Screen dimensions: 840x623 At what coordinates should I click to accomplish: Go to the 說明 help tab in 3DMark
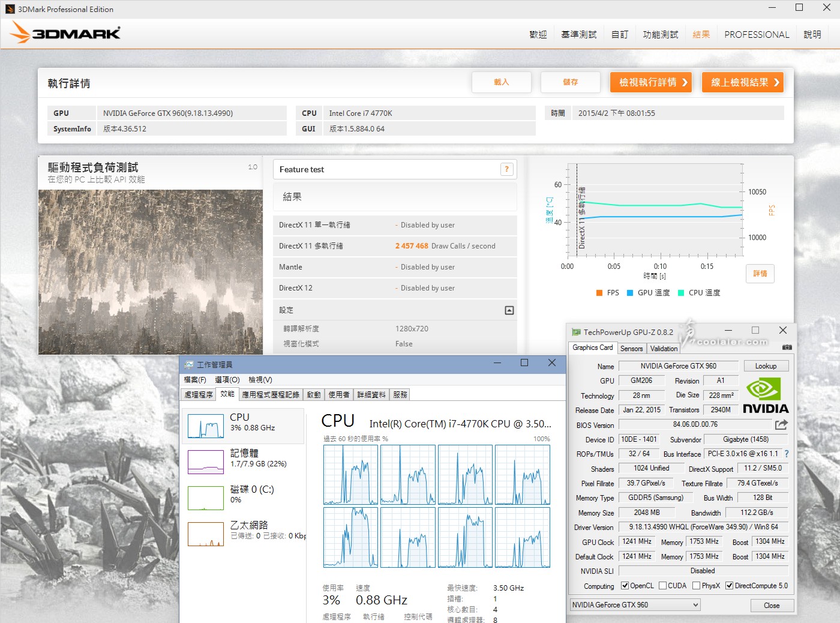pyautogui.click(x=812, y=35)
